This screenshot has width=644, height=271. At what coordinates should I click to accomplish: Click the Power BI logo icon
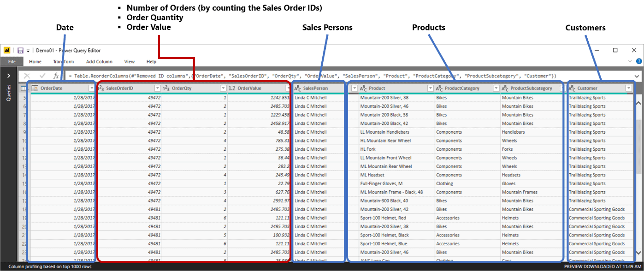(x=7, y=50)
